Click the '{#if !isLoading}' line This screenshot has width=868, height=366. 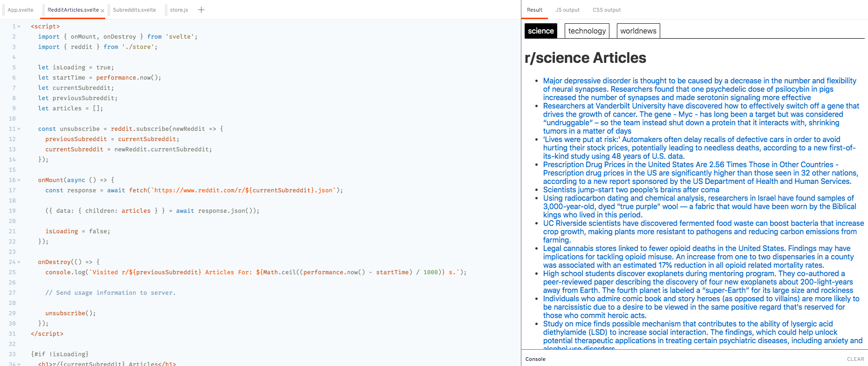click(60, 354)
